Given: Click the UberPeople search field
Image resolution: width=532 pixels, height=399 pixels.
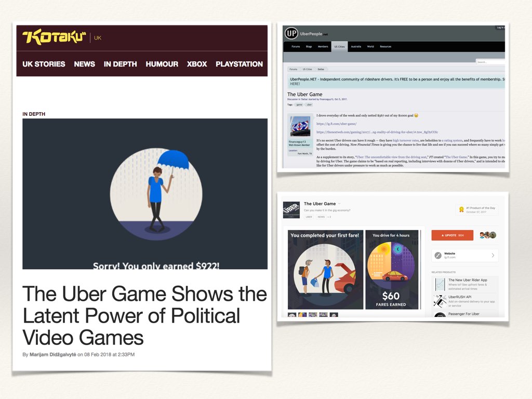Looking at the screenshot, I should pos(490,62).
